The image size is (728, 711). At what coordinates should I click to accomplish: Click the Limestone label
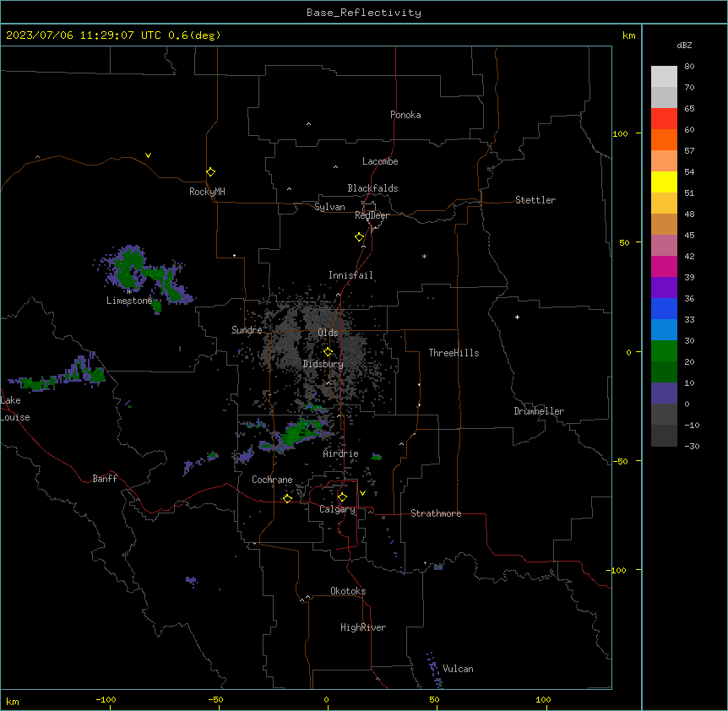coord(129,301)
